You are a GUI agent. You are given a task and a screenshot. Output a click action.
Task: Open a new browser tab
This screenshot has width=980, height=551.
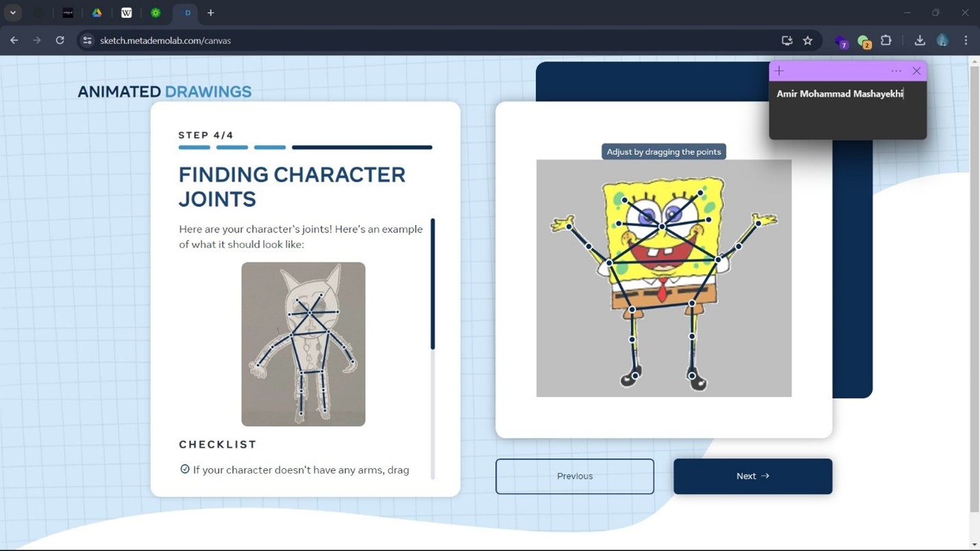211,12
